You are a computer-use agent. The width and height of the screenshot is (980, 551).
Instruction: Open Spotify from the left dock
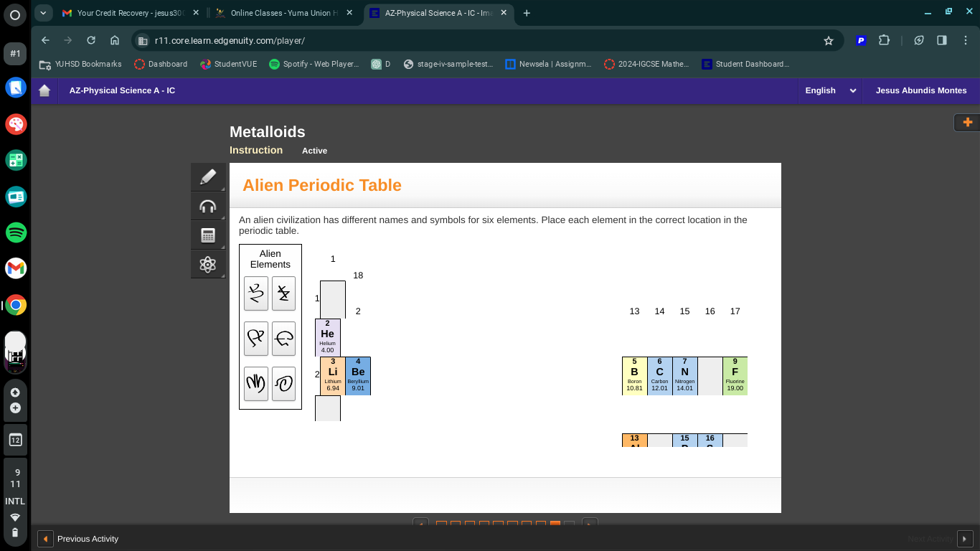coord(15,232)
